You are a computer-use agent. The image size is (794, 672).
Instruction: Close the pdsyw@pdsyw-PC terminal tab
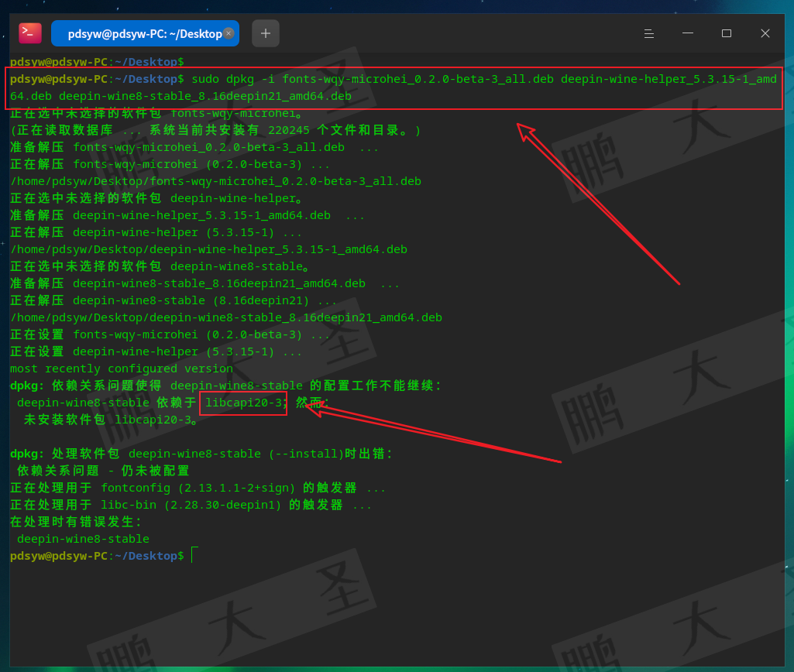coord(229,33)
